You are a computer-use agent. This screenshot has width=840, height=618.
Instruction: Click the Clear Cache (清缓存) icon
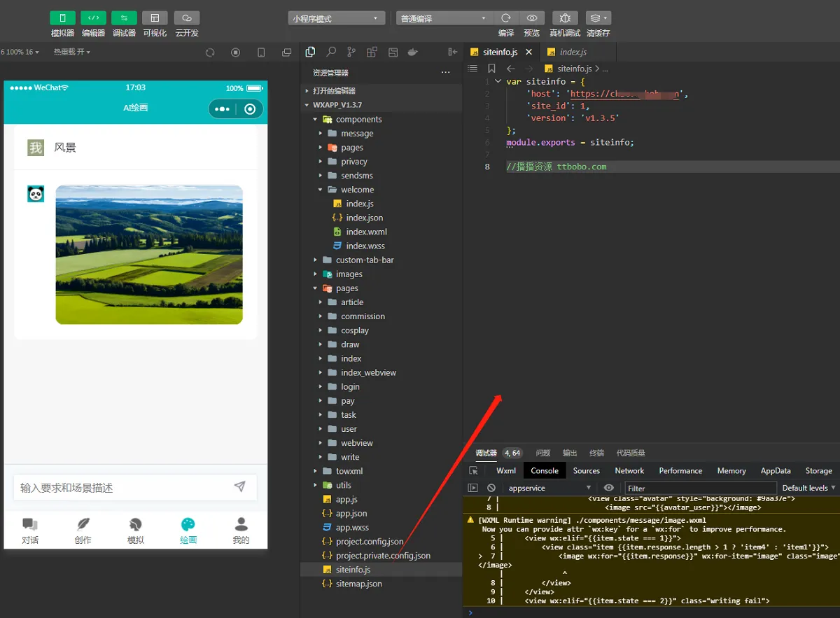point(598,18)
